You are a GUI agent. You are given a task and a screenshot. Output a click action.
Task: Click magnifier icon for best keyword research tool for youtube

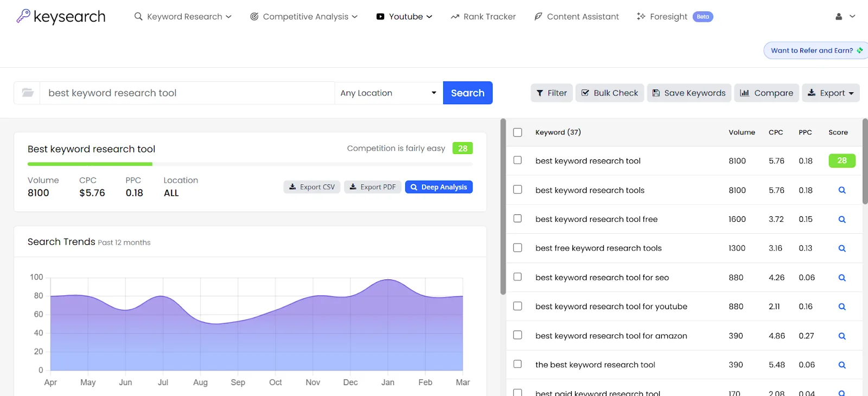click(842, 307)
